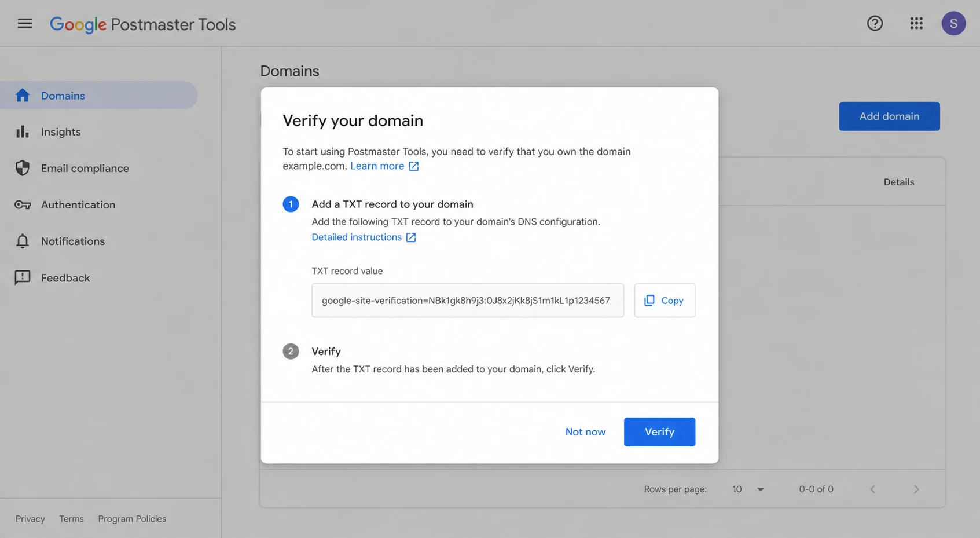
Task: Click the Insights bar chart icon
Action: (x=22, y=132)
